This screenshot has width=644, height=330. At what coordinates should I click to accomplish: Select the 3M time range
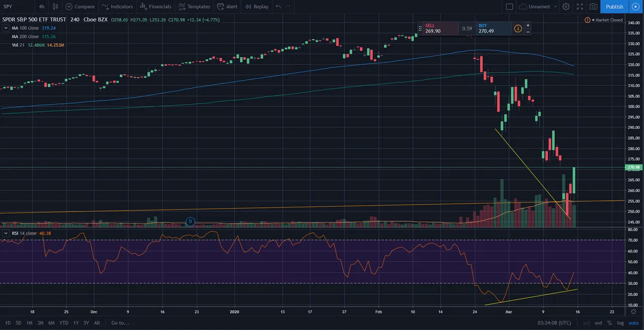(x=41, y=323)
